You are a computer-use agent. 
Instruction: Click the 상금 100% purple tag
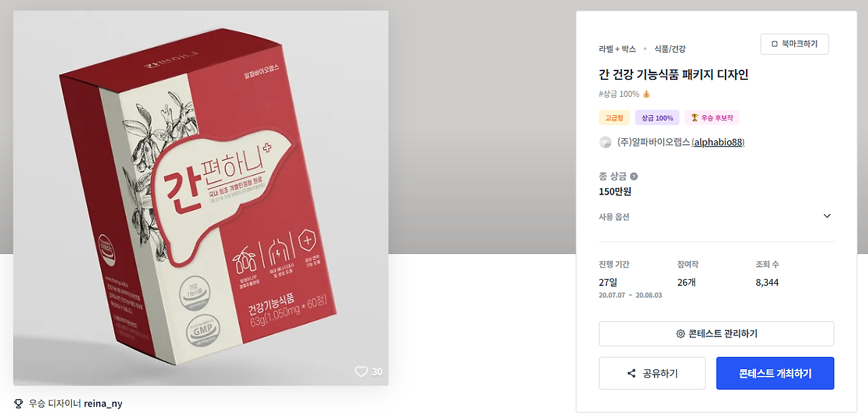click(657, 118)
